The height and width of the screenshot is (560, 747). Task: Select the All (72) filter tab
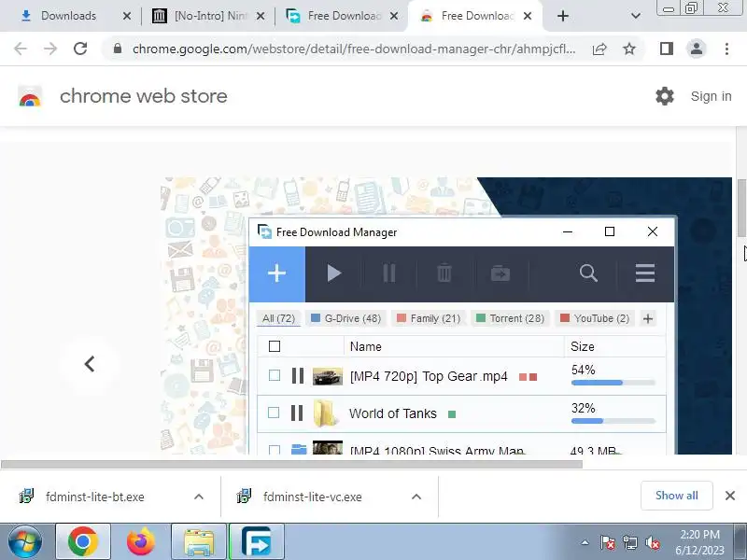click(278, 318)
